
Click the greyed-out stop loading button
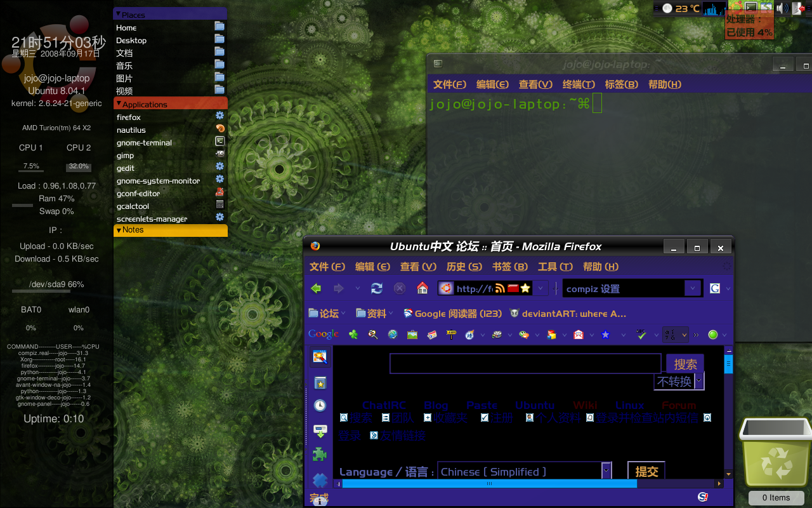coord(400,289)
